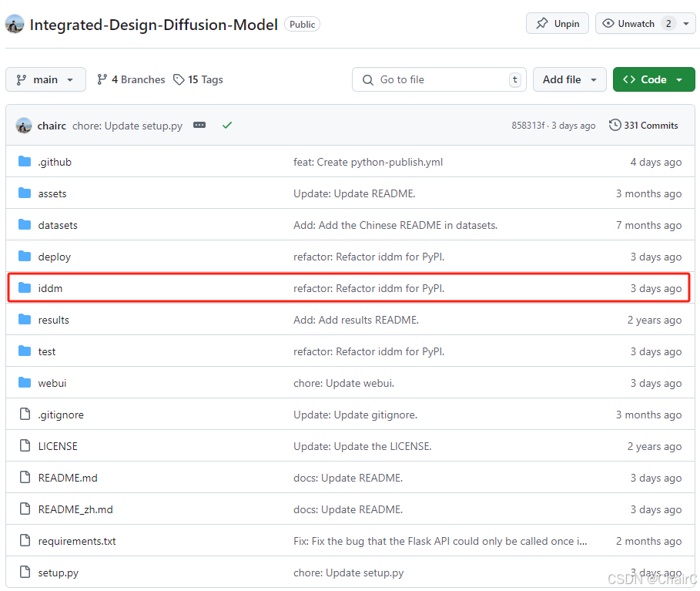The image size is (700, 591).
Task: Open the green Code dropdown button
Action: [654, 79]
